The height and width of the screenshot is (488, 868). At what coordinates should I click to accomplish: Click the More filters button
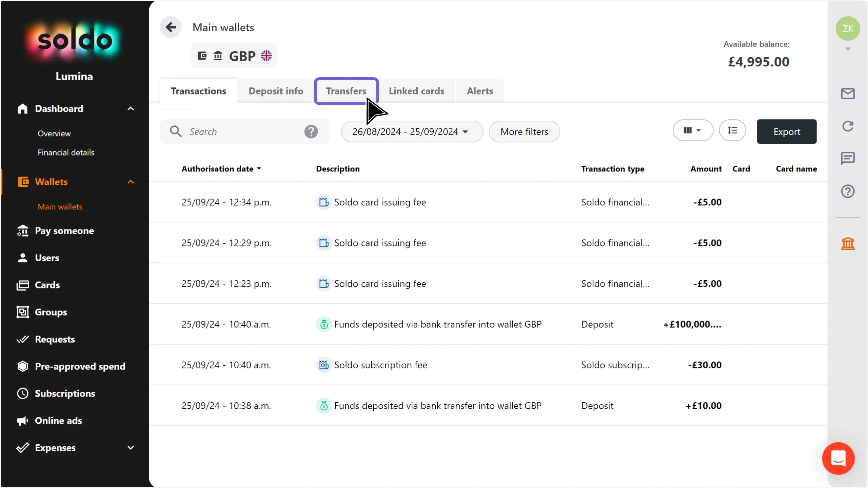[524, 131]
